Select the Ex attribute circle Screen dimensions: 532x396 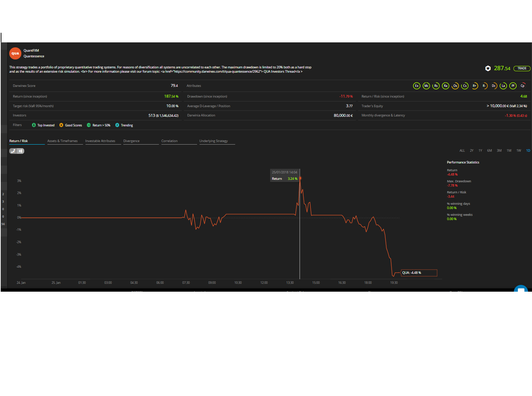417,86
